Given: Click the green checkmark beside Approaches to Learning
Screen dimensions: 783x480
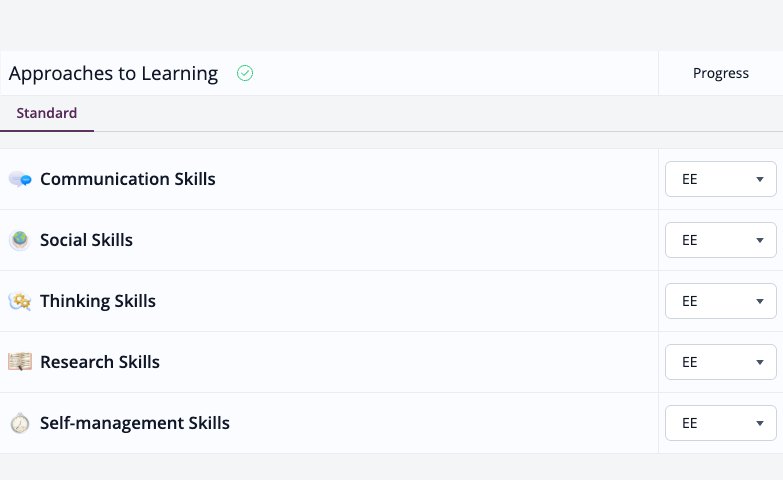Looking at the screenshot, I should [245, 73].
